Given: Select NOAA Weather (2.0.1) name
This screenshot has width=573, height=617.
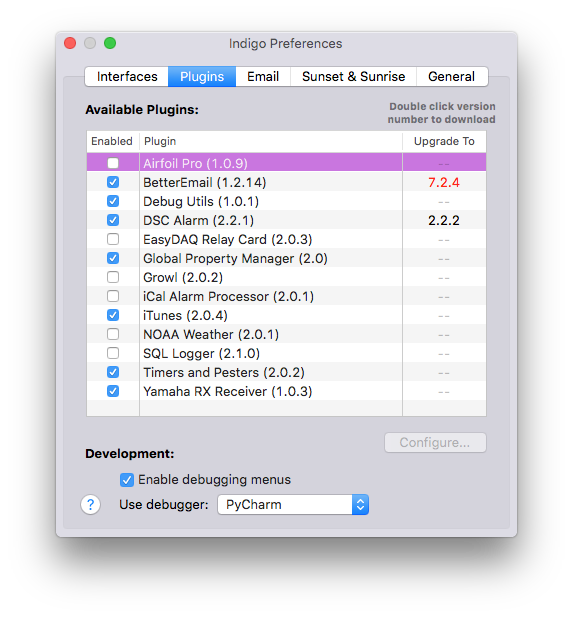Looking at the screenshot, I should tap(211, 334).
